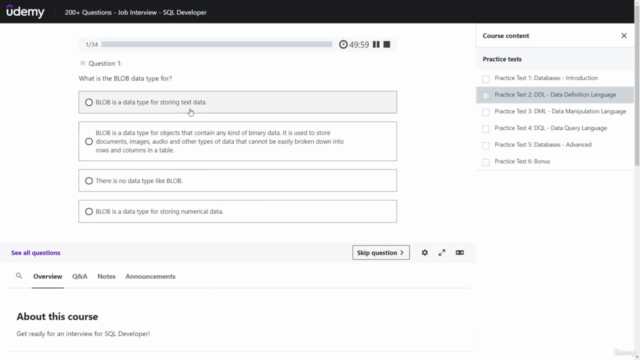Check Practice Test 5: Databases - Advanced checkbox
This screenshot has height=360, width=640.
coord(486,146)
